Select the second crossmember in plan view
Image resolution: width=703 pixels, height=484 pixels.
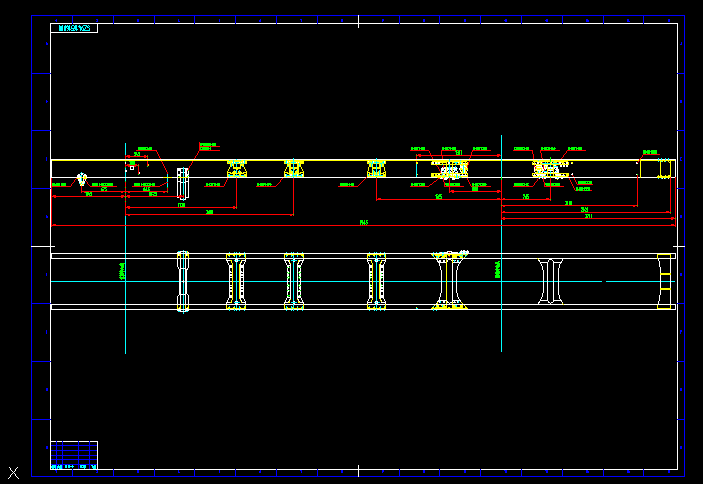pos(236,282)
